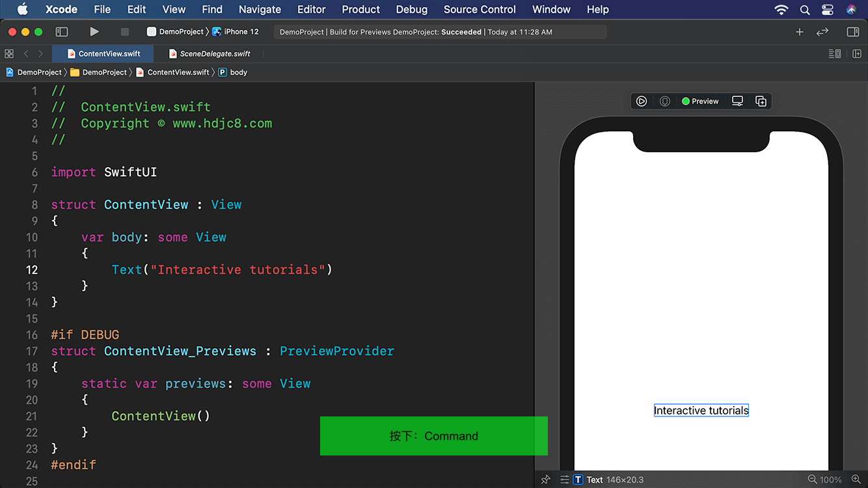The height and width of the screenshot is (488, 868).
Task: Open the Navigate menu
Action: 260,9
